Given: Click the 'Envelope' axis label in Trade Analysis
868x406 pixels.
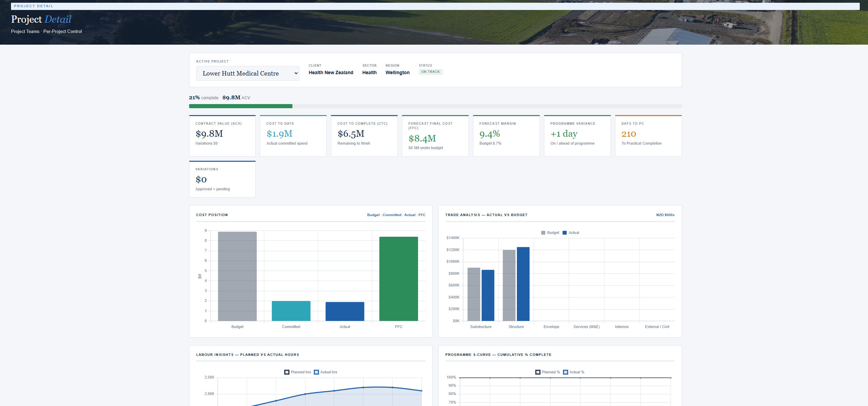Looking at the screenshot, I should coord(551,327).
